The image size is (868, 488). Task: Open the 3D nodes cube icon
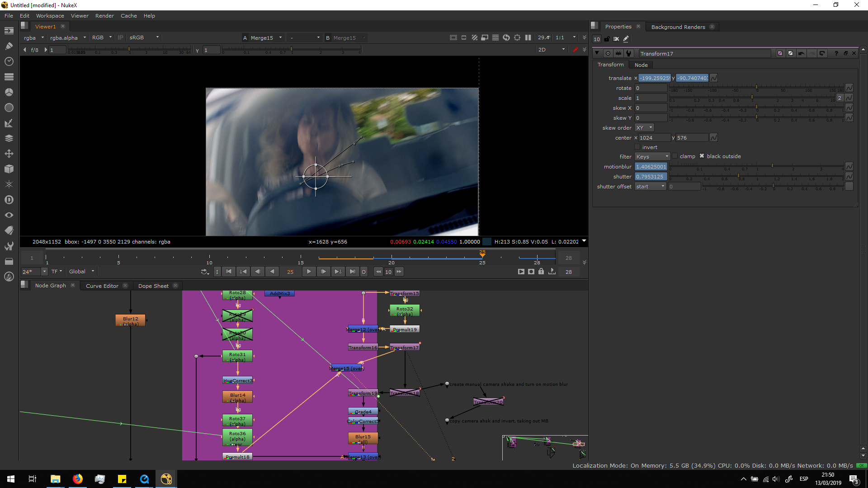pyautogui.click(x=9, y=169)
